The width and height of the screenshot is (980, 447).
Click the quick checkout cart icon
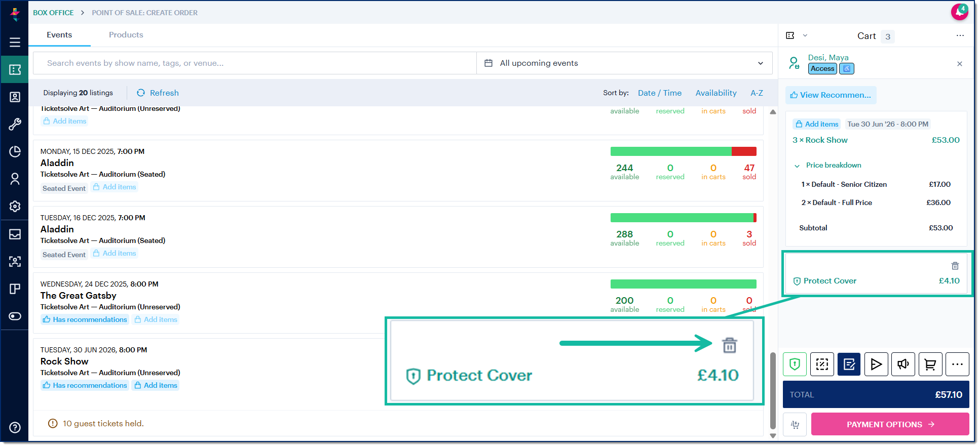(x=795, y=424)
